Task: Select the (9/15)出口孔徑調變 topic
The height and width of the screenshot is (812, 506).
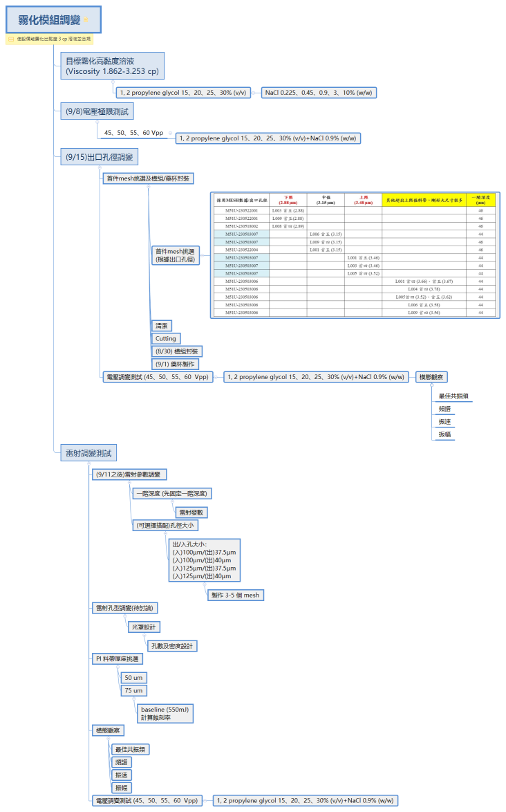Action: (100, 157)
